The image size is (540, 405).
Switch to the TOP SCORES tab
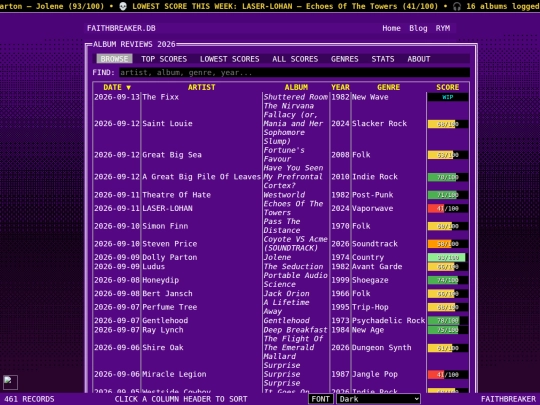tap(164, 59)
